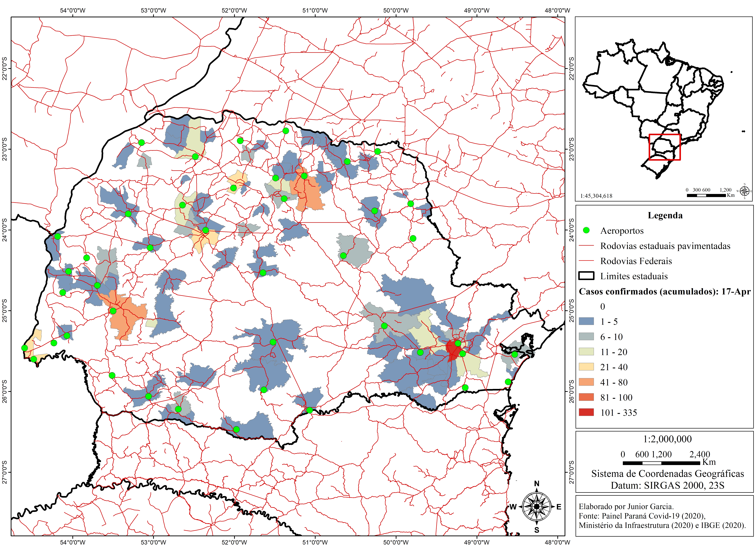Click 'Fonte: Painel Paraná Covid-19 (2020),' line
Image resolution: width=756 pixels, height=552 pixels.
[642, 516]
